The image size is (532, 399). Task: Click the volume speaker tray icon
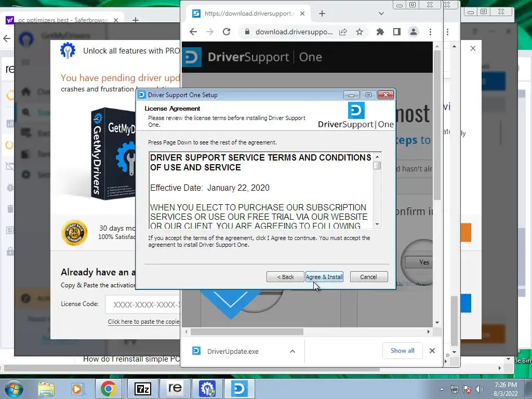(480, 389)
